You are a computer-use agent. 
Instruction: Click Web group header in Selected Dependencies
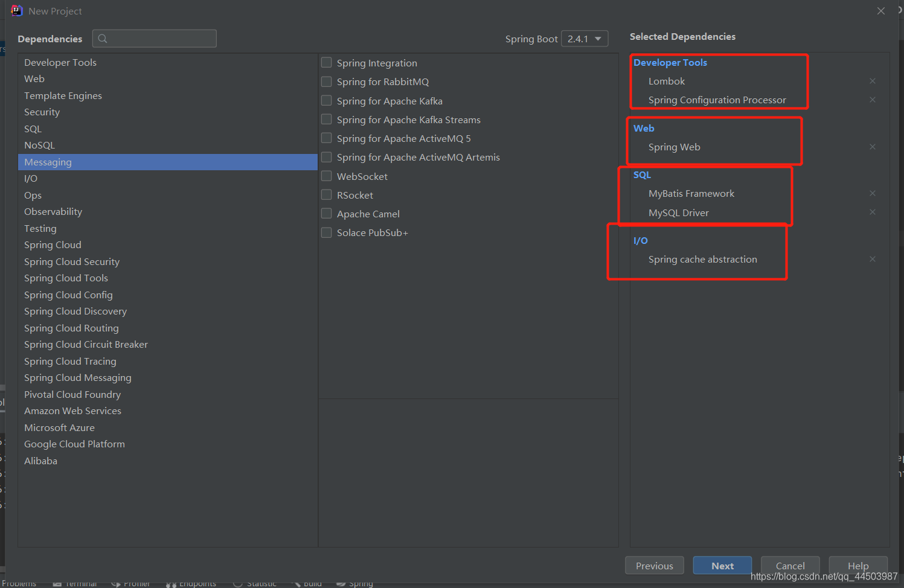[x=644, y=128]
